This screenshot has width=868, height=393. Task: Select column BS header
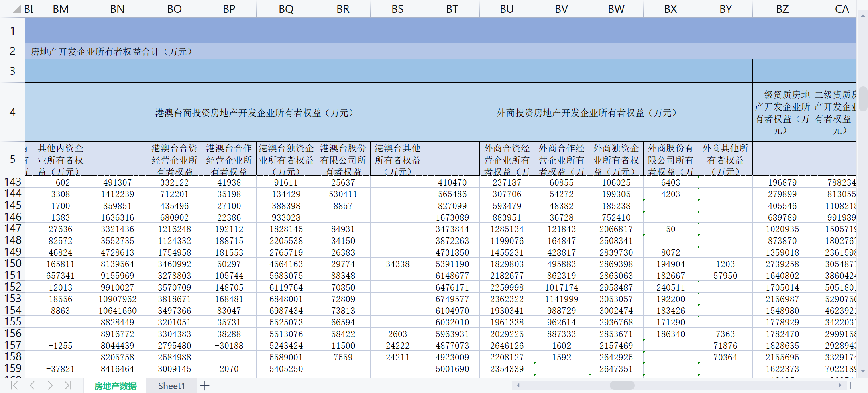click(x=398, y=9)
